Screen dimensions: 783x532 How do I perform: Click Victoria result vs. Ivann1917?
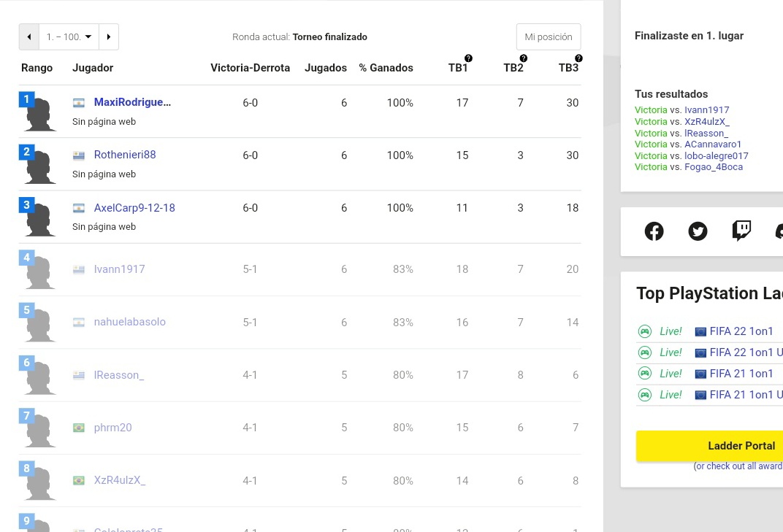[651, 109]
